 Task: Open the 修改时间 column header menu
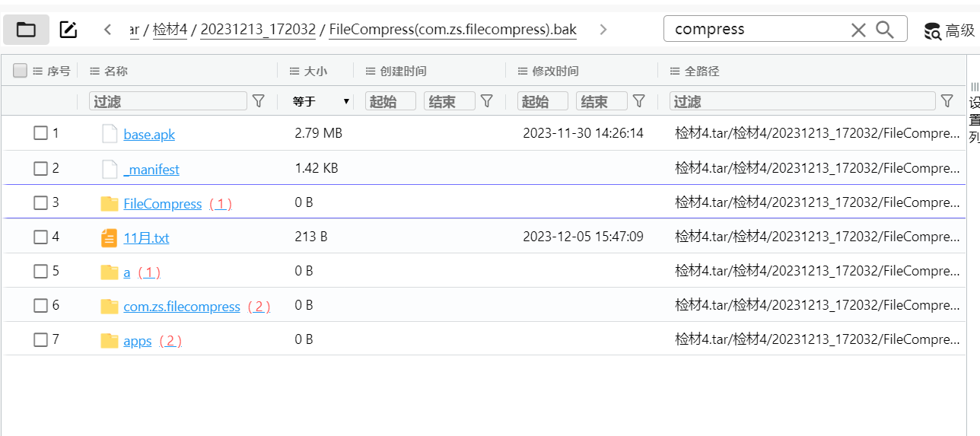click(523, 71)
